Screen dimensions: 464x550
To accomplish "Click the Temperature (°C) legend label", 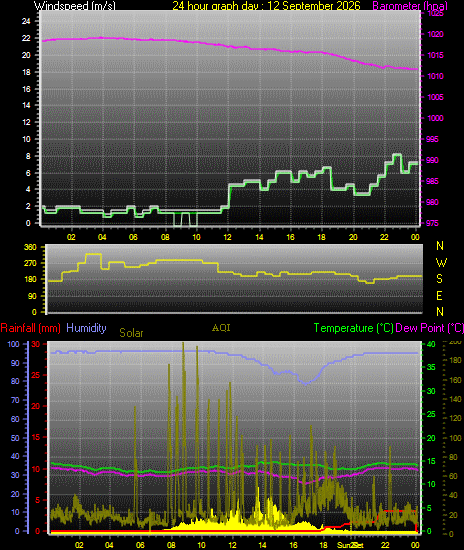I will [x=354, y=328].
